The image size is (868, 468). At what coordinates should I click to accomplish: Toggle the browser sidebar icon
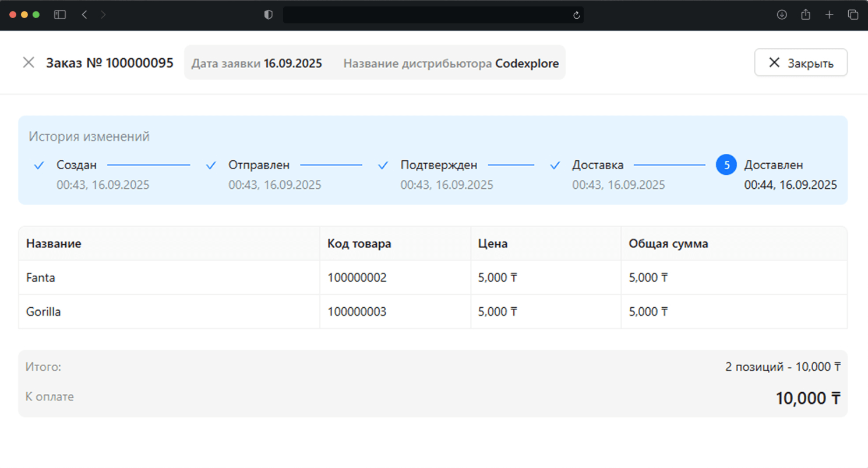pos(60,15)
